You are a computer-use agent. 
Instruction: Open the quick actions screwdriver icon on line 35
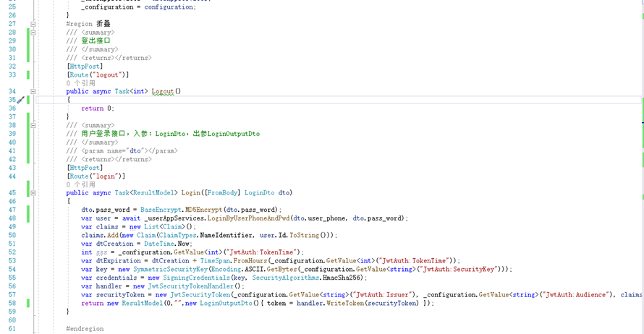(x=20, y=100)
